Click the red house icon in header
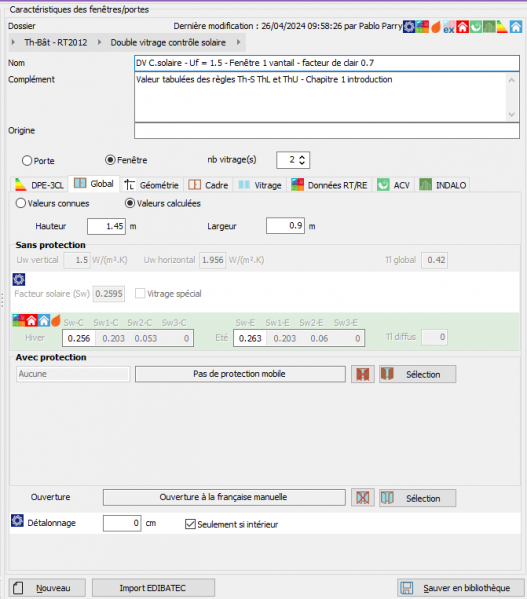The height and width of the screenshot is (599, 527). [462, 27]
